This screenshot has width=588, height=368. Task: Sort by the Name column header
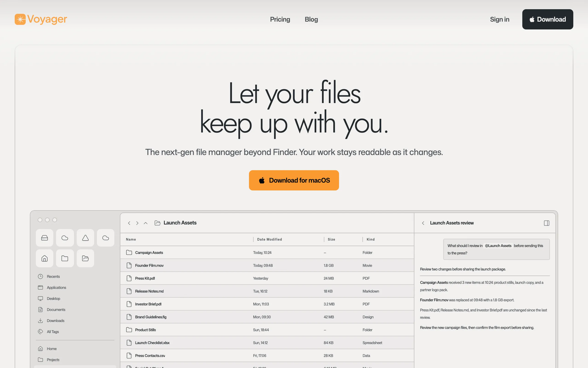[131, 239]
